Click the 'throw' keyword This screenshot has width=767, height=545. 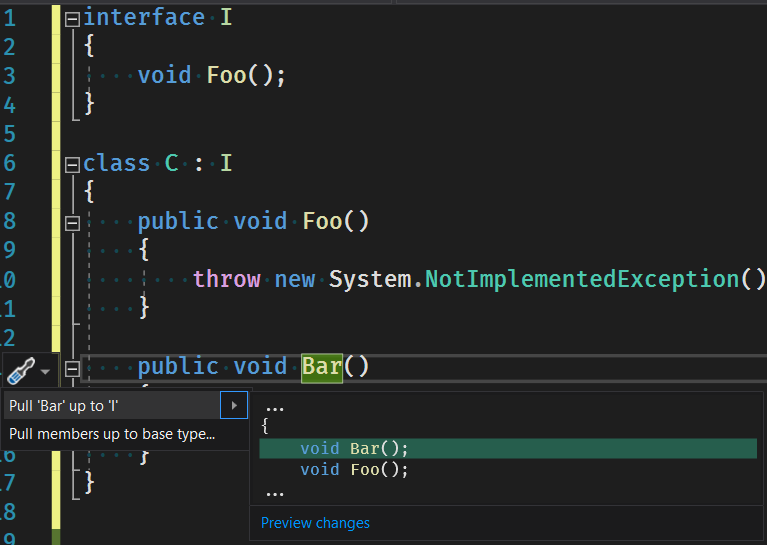pos(227,279)
